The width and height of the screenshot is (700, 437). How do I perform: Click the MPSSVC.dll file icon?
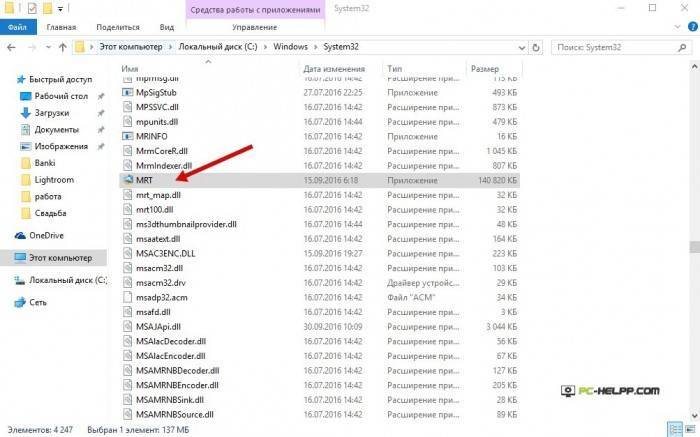pos(128,107)
